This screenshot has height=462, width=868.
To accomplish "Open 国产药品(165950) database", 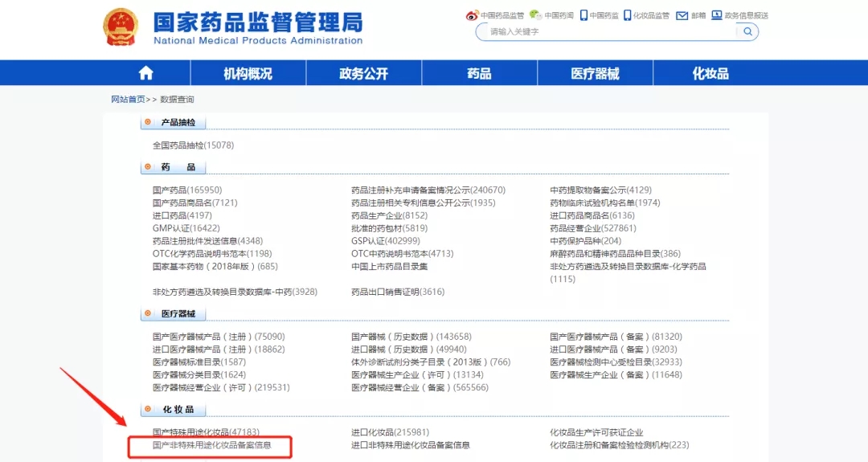I will (187, 190).
